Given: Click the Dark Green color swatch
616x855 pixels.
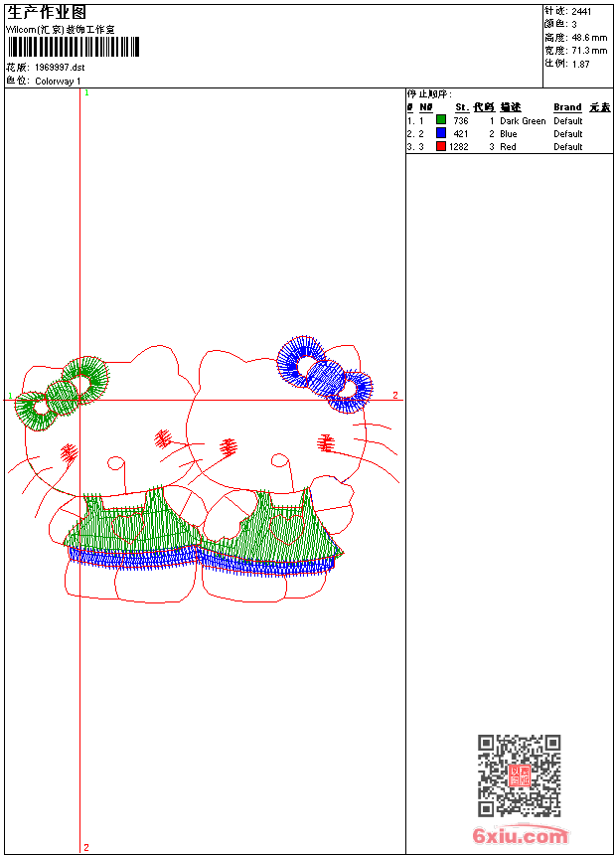Looking at the screenshot, I should click(x=441, y=120).
